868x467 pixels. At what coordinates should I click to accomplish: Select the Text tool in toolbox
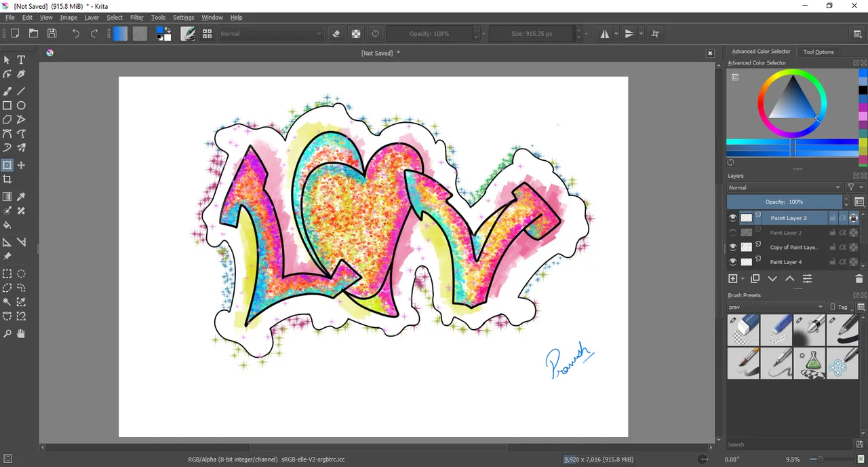[21, 60]
